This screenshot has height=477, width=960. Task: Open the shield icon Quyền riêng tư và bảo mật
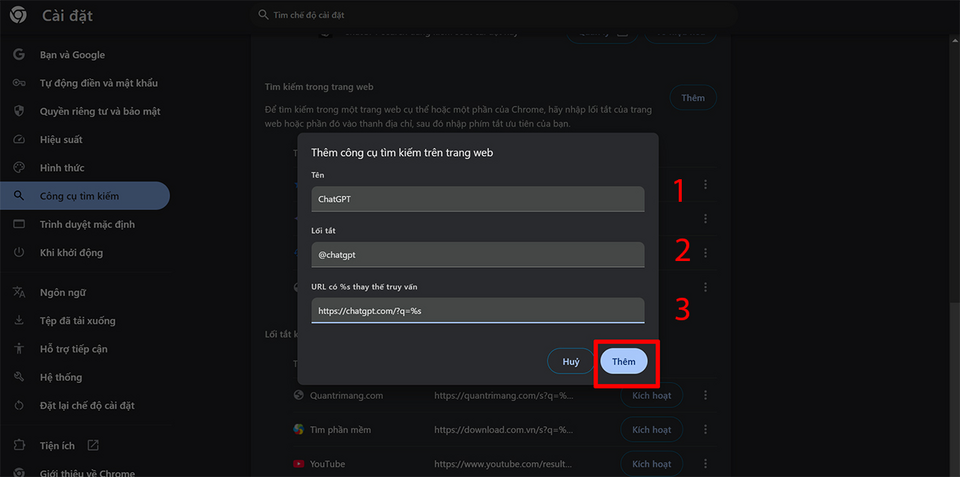coord(19,111)
